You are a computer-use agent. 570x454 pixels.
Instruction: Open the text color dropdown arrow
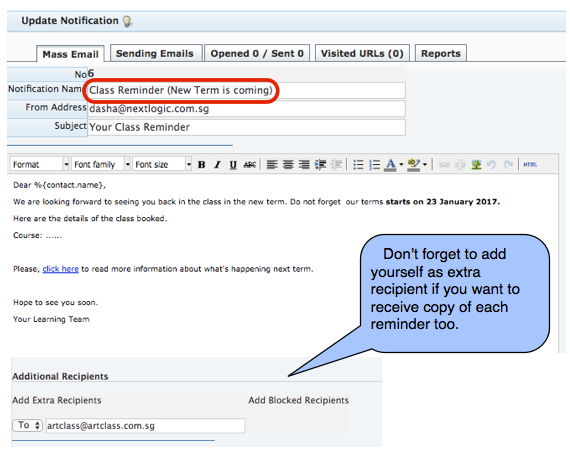(x=401, y=165)
